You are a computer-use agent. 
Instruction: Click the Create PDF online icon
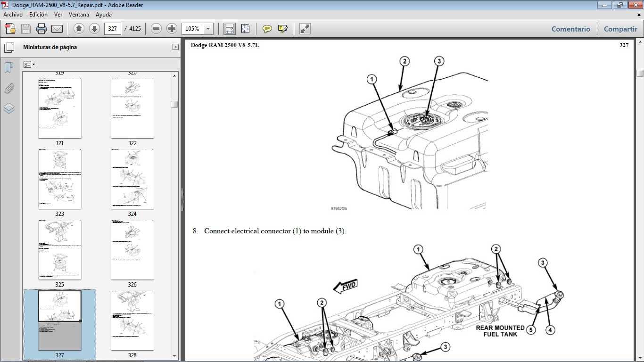(10, 29)
